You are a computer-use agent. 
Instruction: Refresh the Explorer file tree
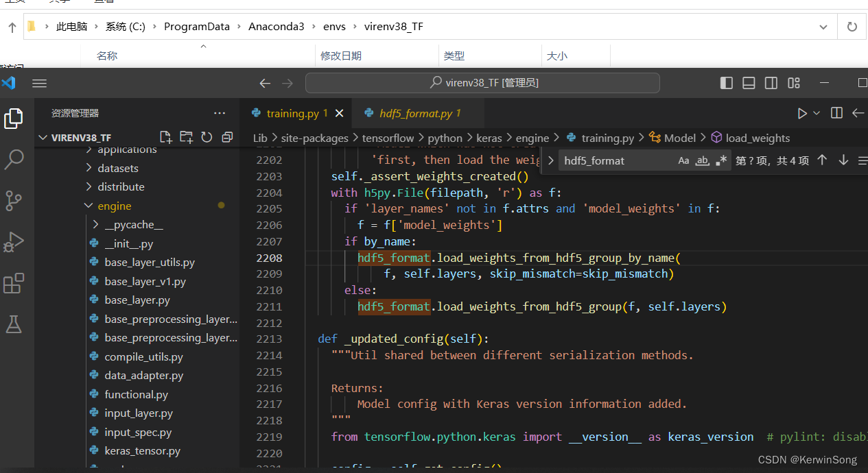point(207,136)
